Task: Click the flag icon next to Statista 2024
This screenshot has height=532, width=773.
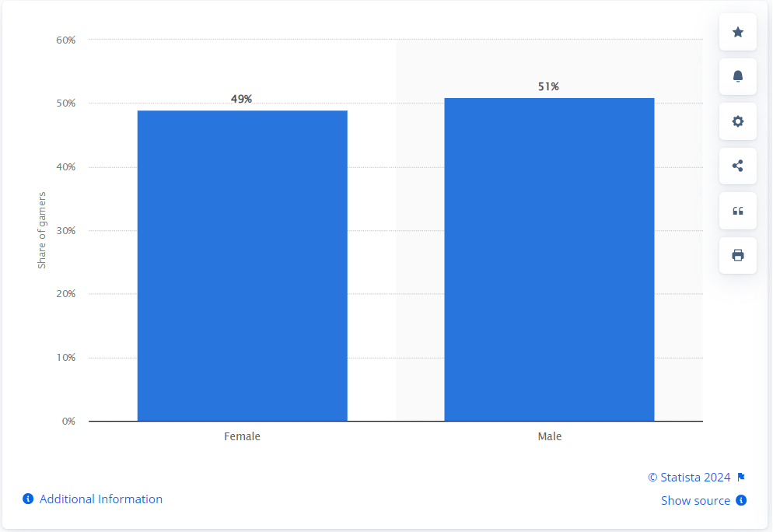Action: pyautogui.click(x=741, y=478)
